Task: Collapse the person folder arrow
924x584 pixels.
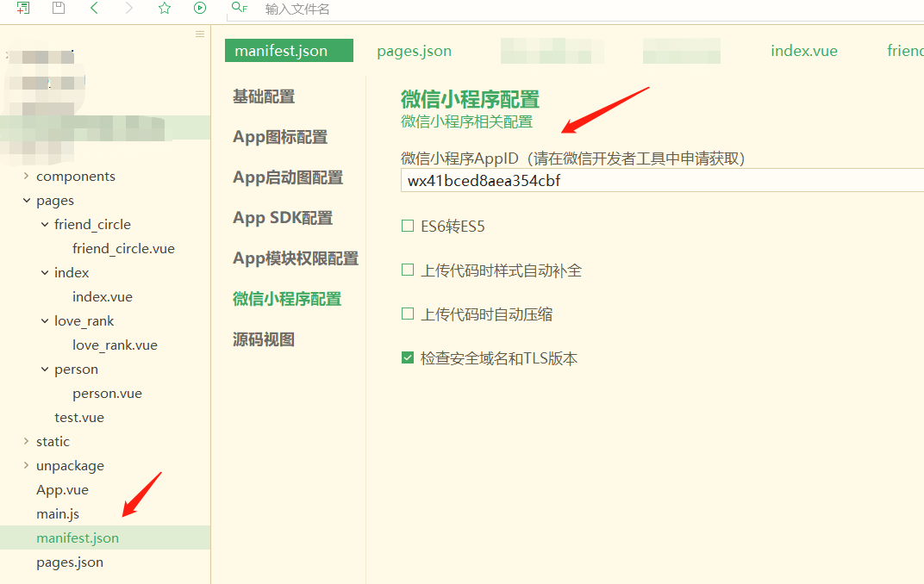Action: pyautogui.click(x=44, y=370)
